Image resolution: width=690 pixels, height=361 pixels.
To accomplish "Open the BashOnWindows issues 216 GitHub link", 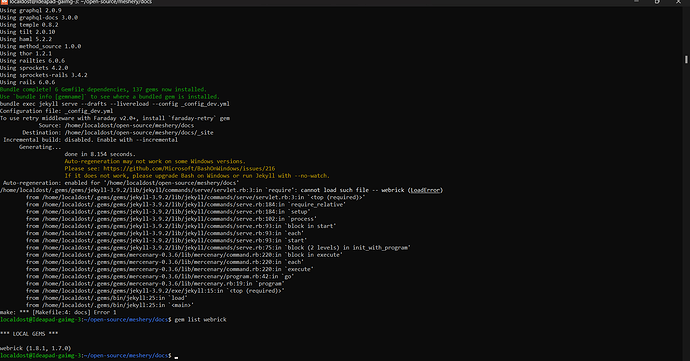I will pyautogui.click(x=189, y=169).
